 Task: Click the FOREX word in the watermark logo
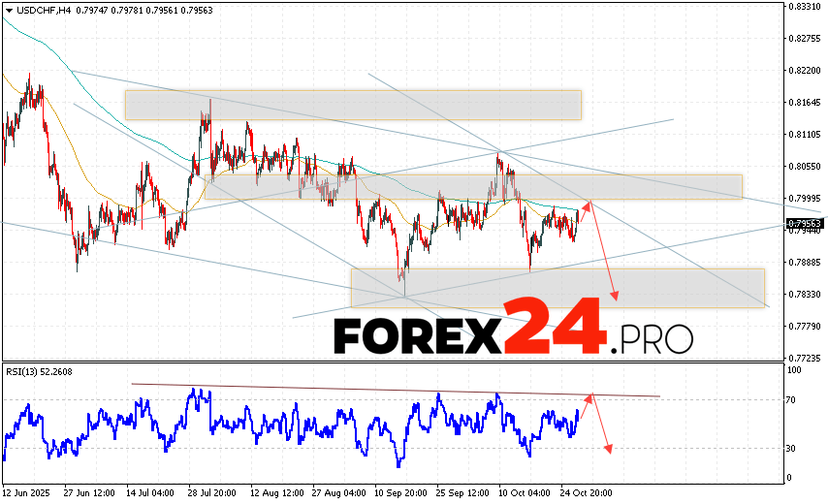click(417, 336)
